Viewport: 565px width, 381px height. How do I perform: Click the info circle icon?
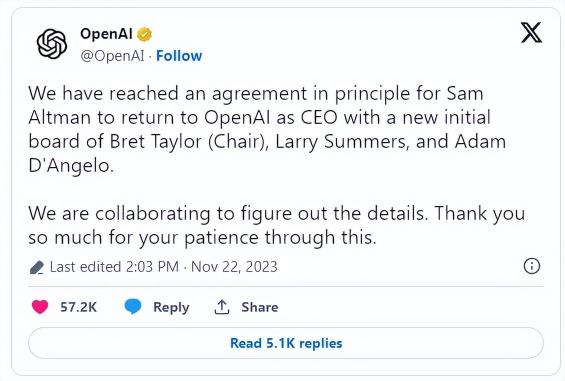[x=531, y=266]
